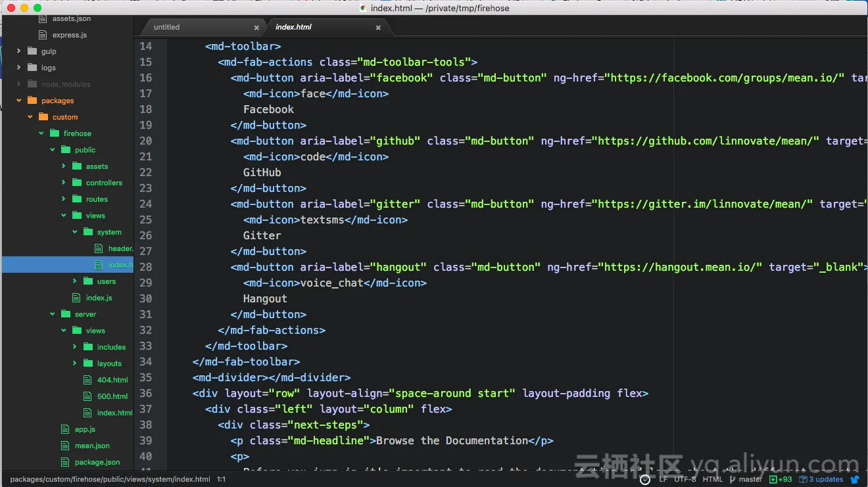
Task: Collapse the packages folder chevron
Action: (19, 101)
